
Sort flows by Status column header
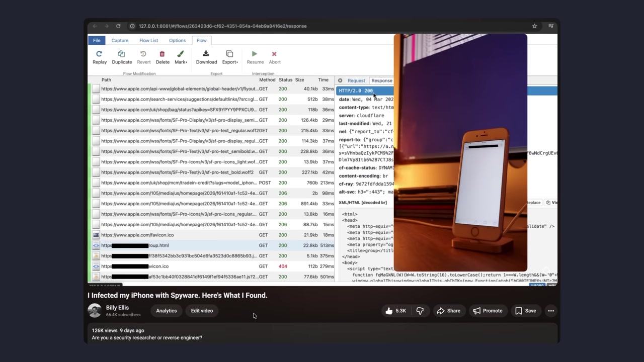(x=285, y=80)
